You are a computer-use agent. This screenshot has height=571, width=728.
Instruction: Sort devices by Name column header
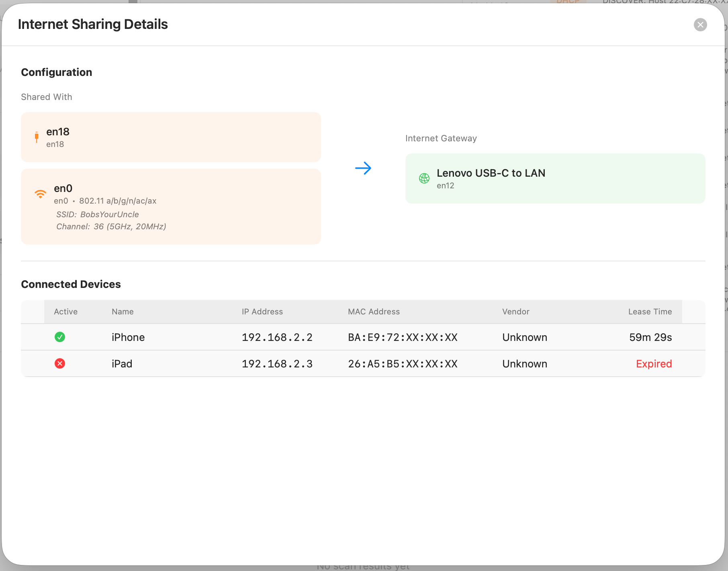pyautogui.click(x=123, y=312)
